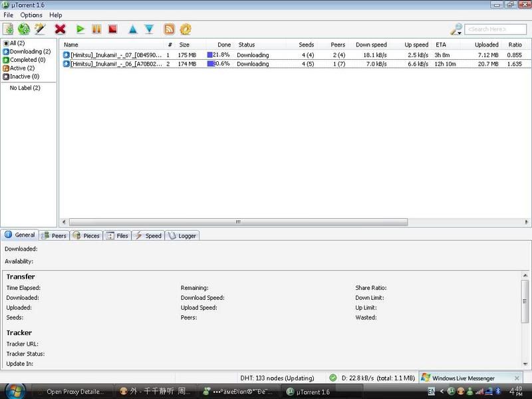Select Active (2) category

tap(19, 68)
